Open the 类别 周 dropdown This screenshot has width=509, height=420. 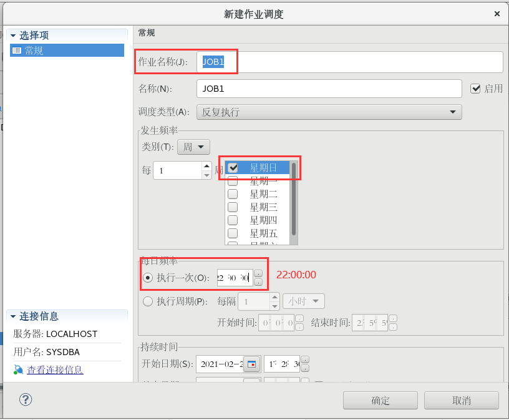tap(193, 147)
